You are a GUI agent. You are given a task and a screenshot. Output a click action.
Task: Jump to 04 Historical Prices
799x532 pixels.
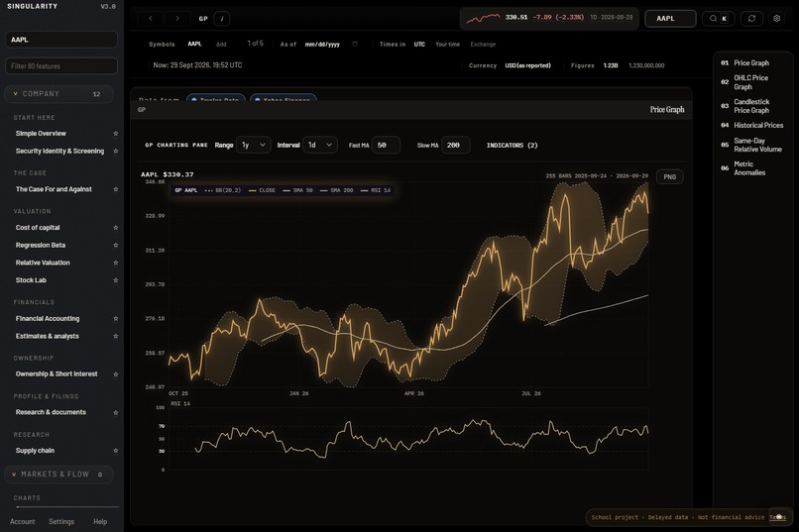coord(751,125)
